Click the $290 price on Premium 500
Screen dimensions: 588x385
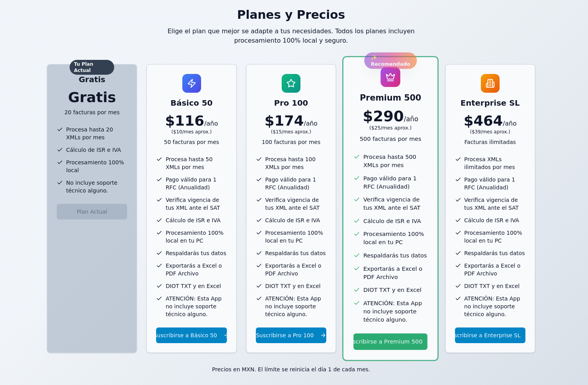pyautogui.click(x=383, y=116)
